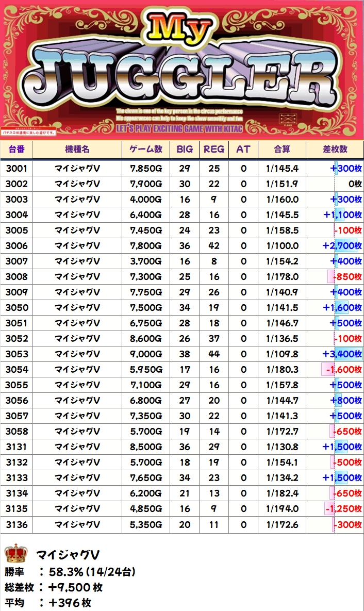Screen dimensions: 364x611
Task: Click the REG count 42 in row 3006
Action: click(214, 246)
